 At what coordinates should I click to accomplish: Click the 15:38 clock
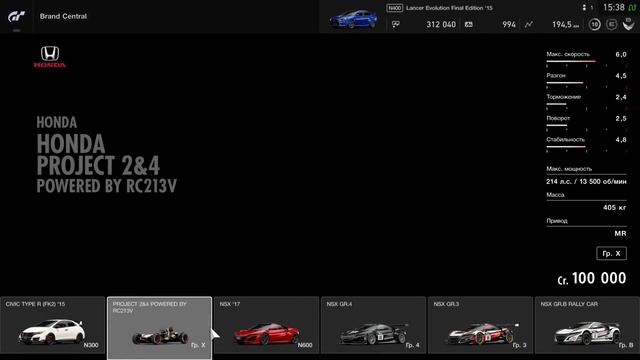614,7
